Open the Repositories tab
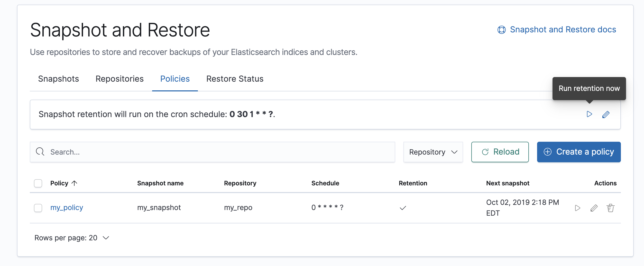644x266 pixels. tap(119, 79)
